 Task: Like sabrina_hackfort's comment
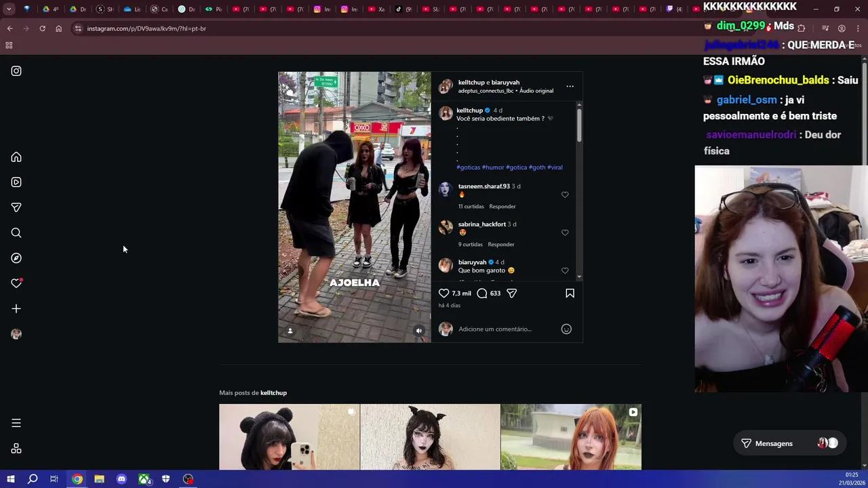(565, 232)
